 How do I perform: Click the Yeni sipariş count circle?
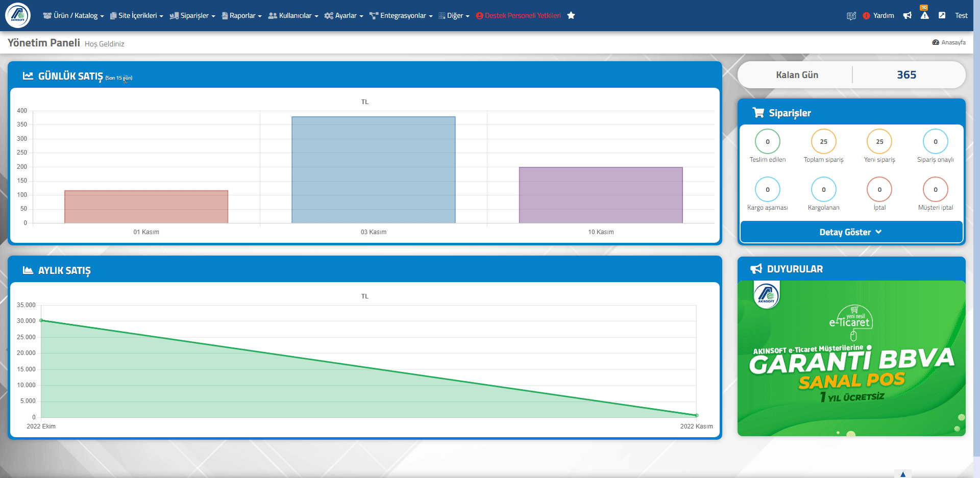tap(879, 142)
